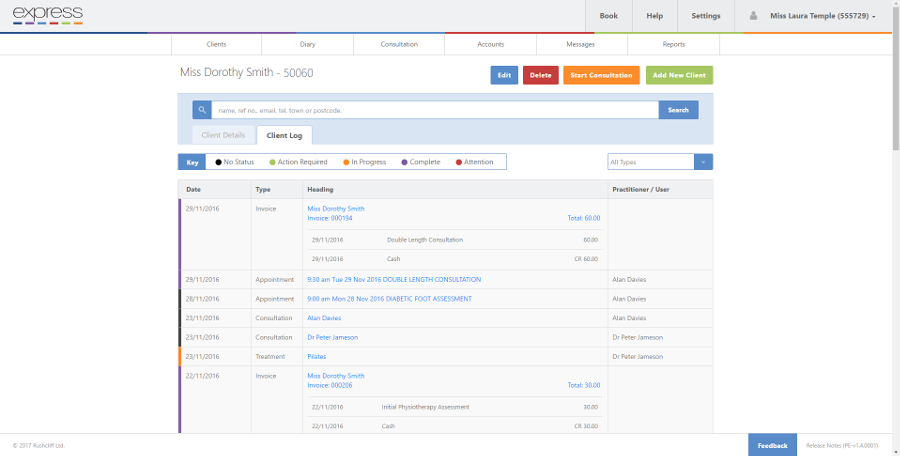
Task: Open the 9:00 am Diabetic Foot Assessment appointment
Action: (390, 299)
